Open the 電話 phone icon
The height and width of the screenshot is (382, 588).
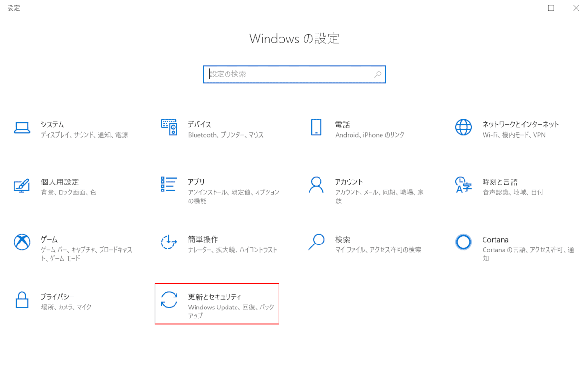pos(316,127)
